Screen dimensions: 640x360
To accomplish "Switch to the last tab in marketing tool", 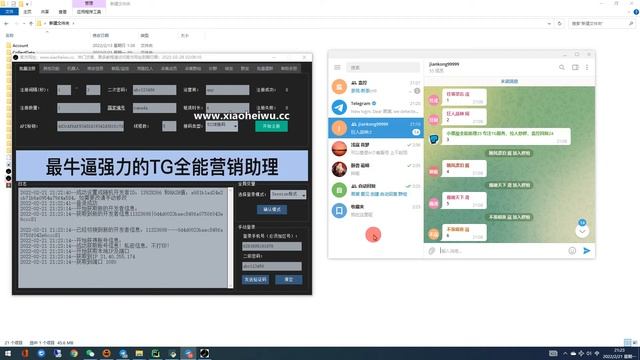I will (x=289, y=69).
